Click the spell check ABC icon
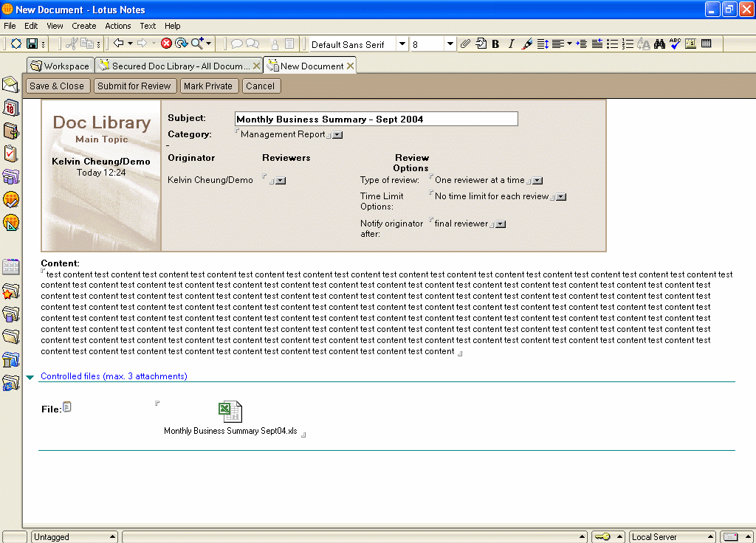The height and width of the screenshot is (543, 756). point(675,44)
